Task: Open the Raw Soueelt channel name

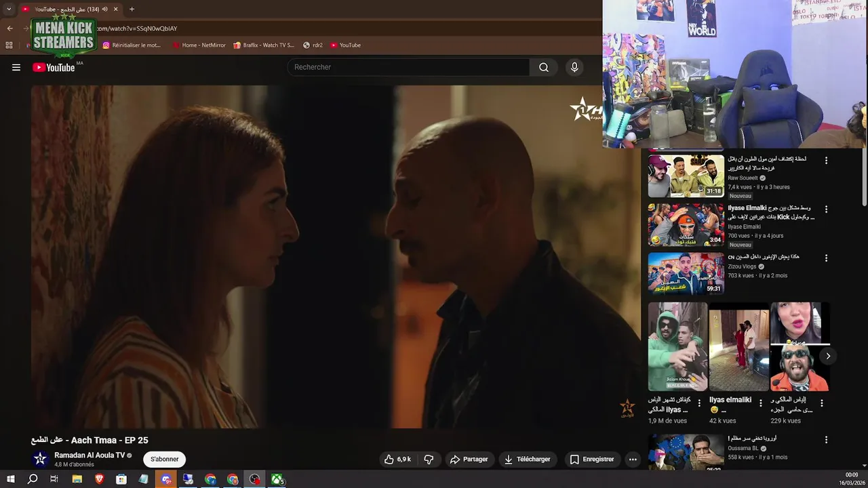Action: pos(743,178)
